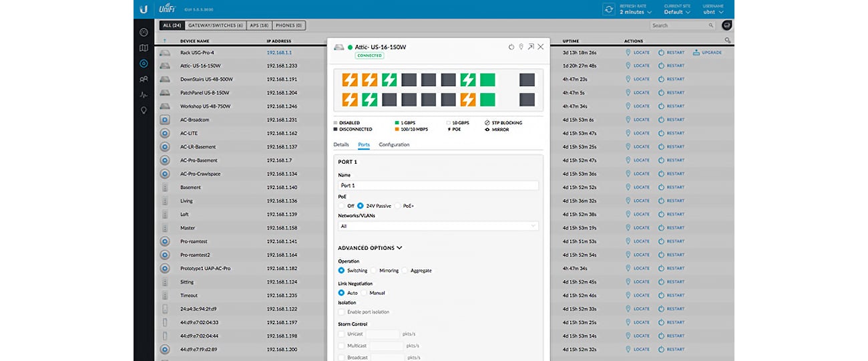Choose Aggregate operation
Viewport: 868px width, 361px height.
tap(405, 271)
